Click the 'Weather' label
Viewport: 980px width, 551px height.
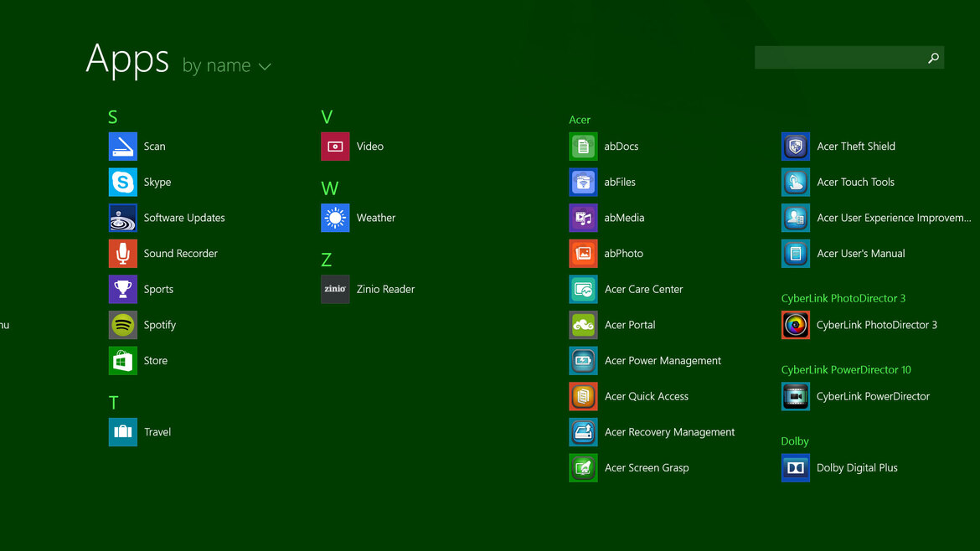(x=375, y=218)
